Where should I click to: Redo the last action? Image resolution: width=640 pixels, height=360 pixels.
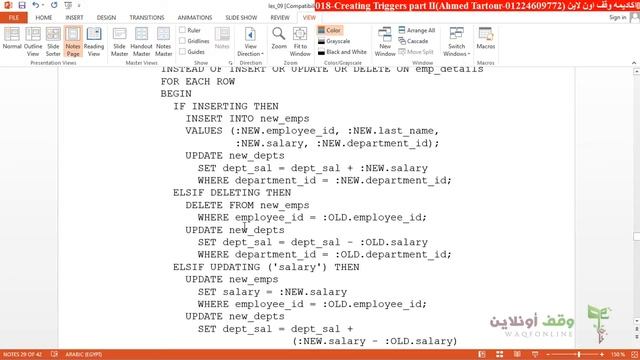coord(54,5)
